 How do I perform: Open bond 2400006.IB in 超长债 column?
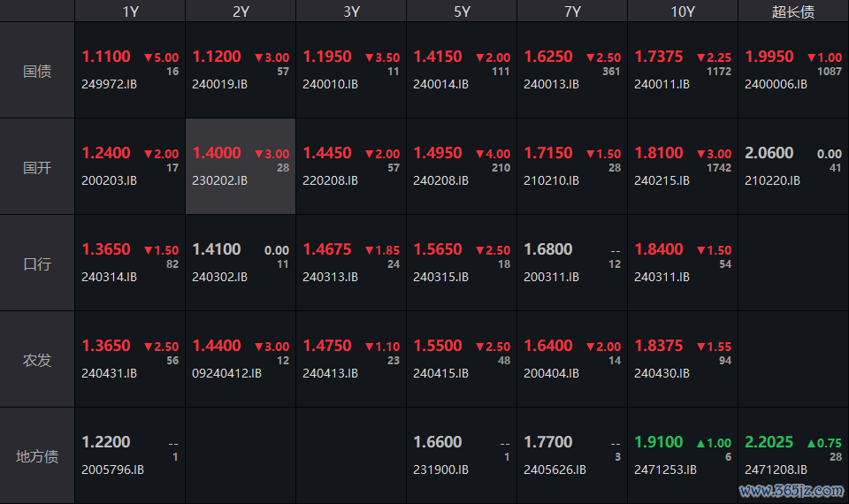pyautogui.click(x=776, y=84)
